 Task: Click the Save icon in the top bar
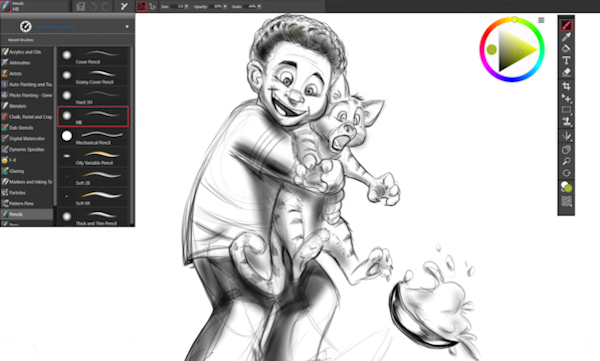coord(80,7)
